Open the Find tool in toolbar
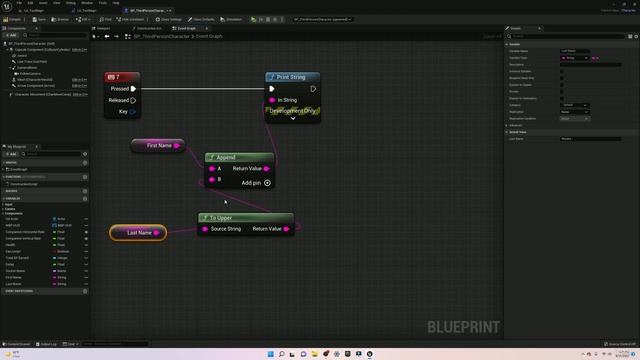This screenshot has height=360, width=640. [105, 19]
